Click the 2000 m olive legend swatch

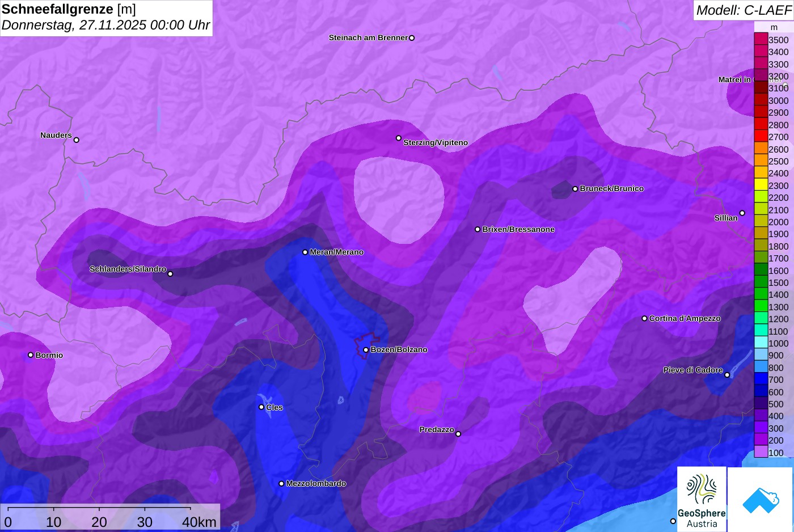click(x=761, y=221)
